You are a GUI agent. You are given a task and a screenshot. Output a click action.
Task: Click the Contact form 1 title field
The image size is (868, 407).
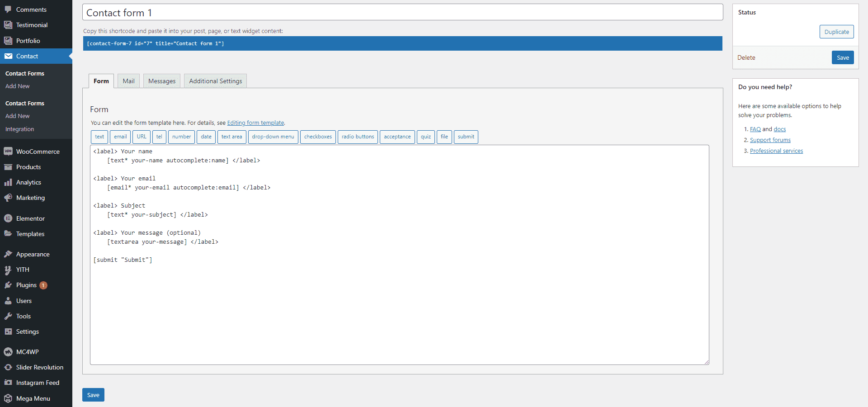[402, 12]
